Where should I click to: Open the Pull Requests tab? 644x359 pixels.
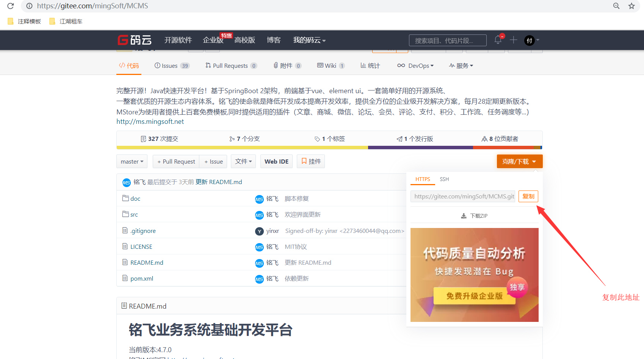pyautogui.click(x=231, y=66)
